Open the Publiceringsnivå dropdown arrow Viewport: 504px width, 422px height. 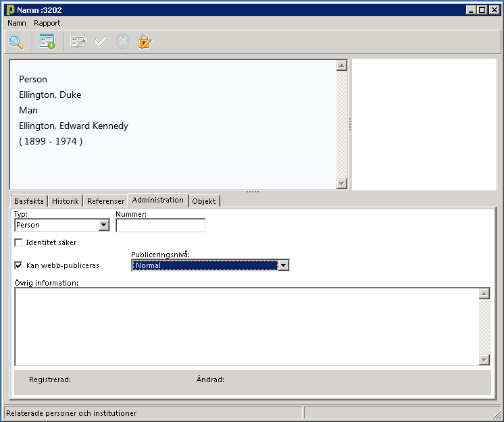tap(283, 265)
